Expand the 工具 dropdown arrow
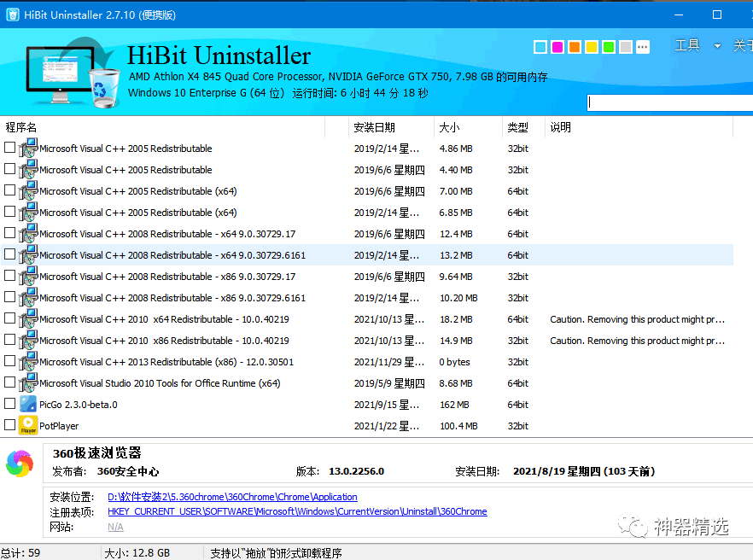Screen dimensions: 753x560 click(717, 46)
